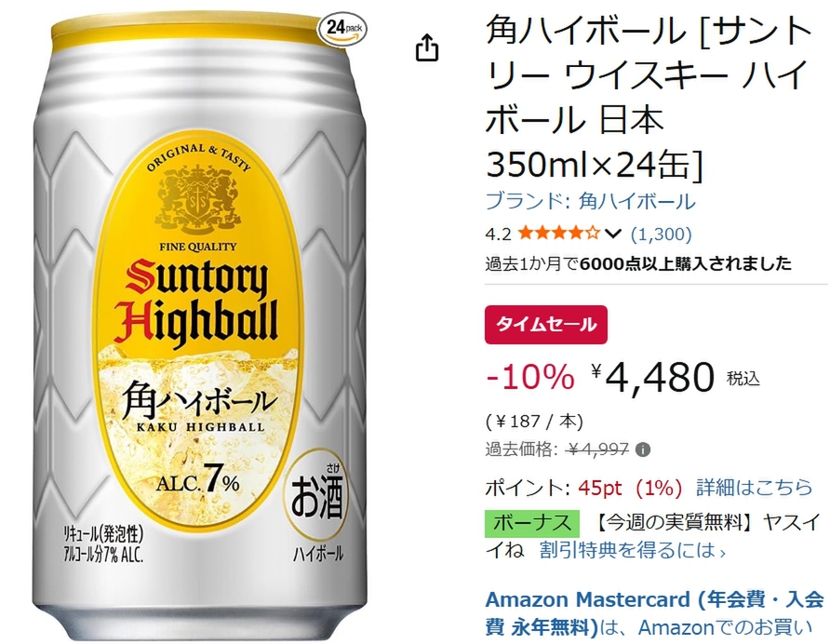Open 割引特典を得るには link
Image resolution: width=830 pixels, height=644 pixels.
point(633,550)
